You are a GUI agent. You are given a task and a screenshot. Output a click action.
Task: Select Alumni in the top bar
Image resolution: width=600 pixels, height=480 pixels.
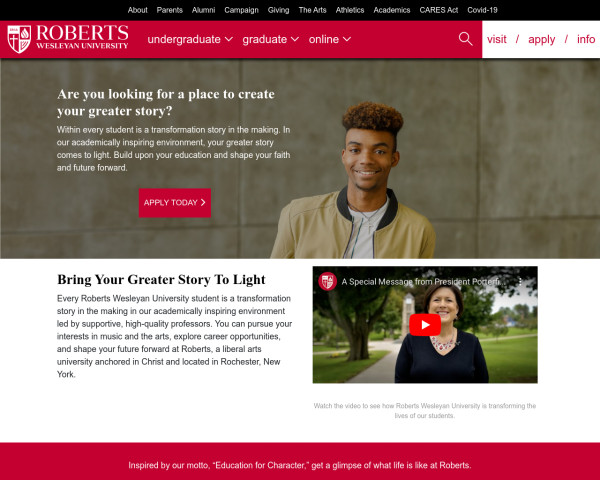coord(203,10)
